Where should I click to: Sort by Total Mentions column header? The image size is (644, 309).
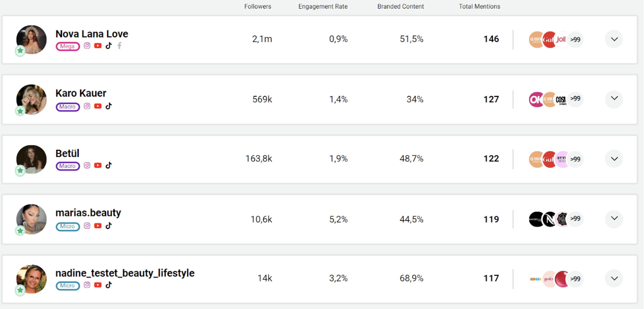(x=479, y=6)
